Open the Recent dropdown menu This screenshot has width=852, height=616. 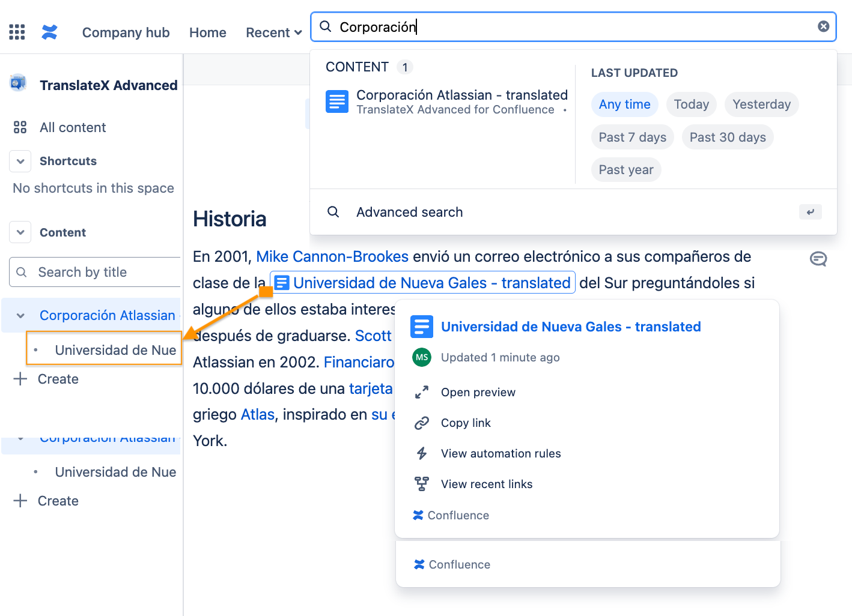pyautogui.click(x=274, y=32)
